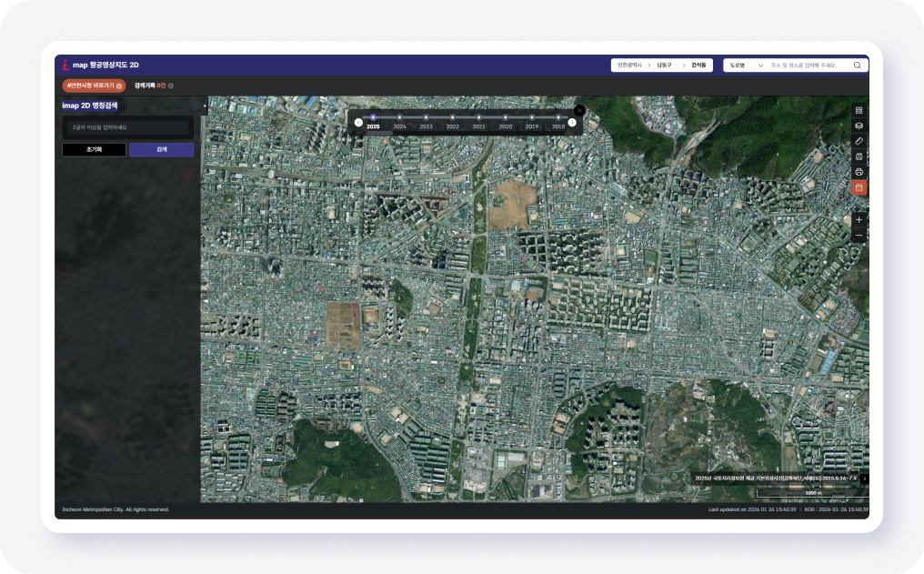The width and height of the screenshot is (924, 574).
Task: Print the map with printer icon
Action: (x=859, y=172)
